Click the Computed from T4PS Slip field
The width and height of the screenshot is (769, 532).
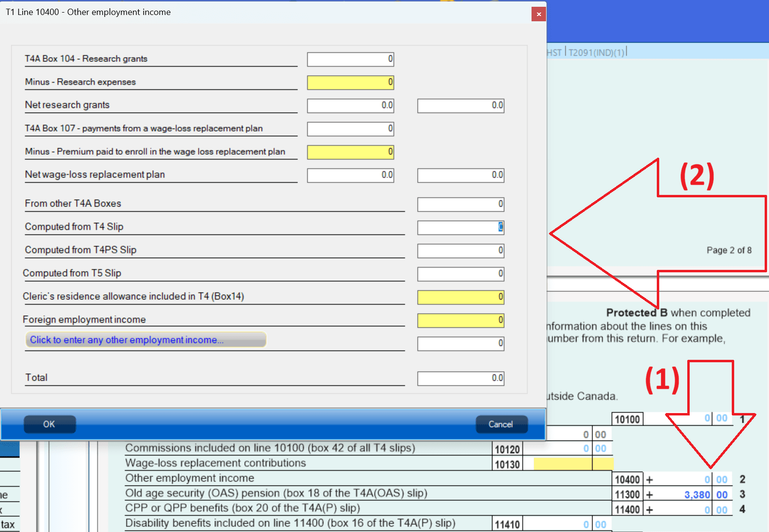(x=461, y=251)
